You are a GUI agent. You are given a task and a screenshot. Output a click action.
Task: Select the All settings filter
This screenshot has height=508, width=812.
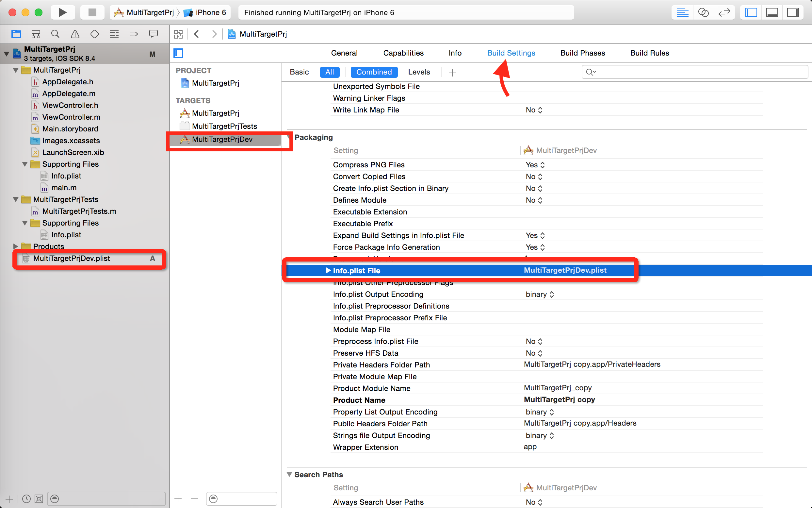point(330,72)
